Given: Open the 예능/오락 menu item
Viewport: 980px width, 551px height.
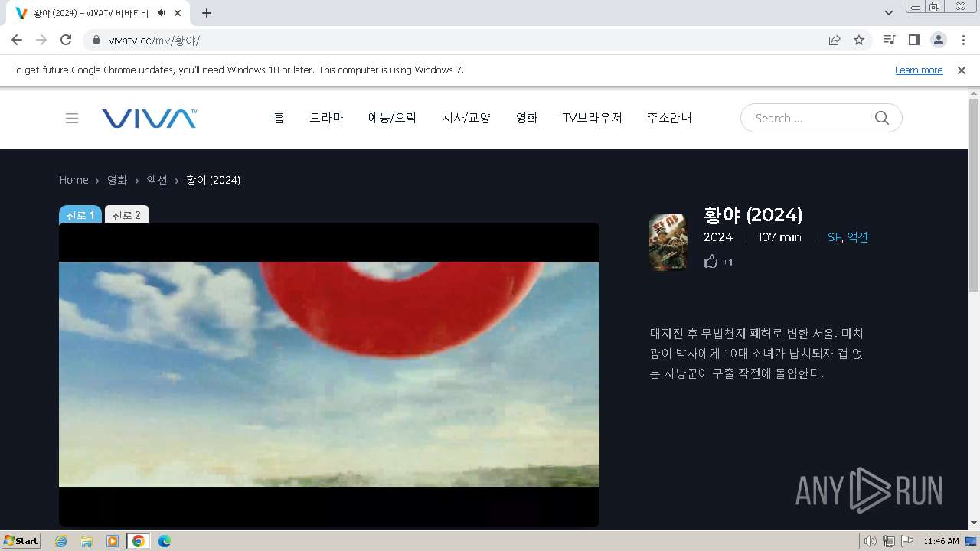Looking at the screenshot, I should (393, 118).
